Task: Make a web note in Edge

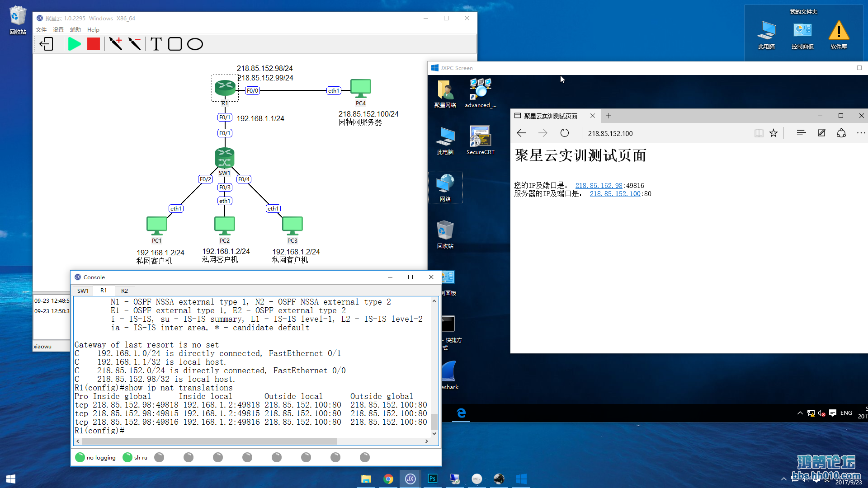Action: [821, 133]
